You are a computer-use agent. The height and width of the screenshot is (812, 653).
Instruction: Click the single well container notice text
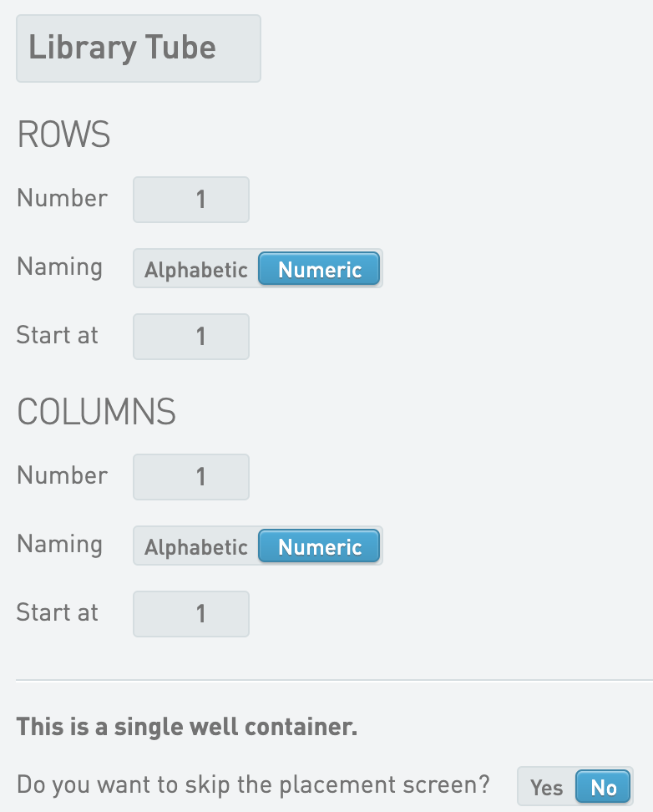(x=187, y=727)
